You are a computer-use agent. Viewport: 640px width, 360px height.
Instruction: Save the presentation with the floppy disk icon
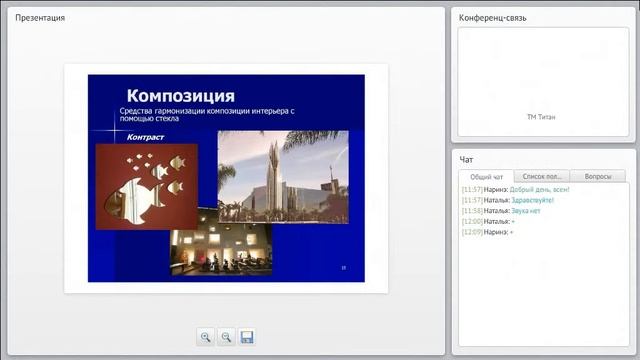[247, 337]
